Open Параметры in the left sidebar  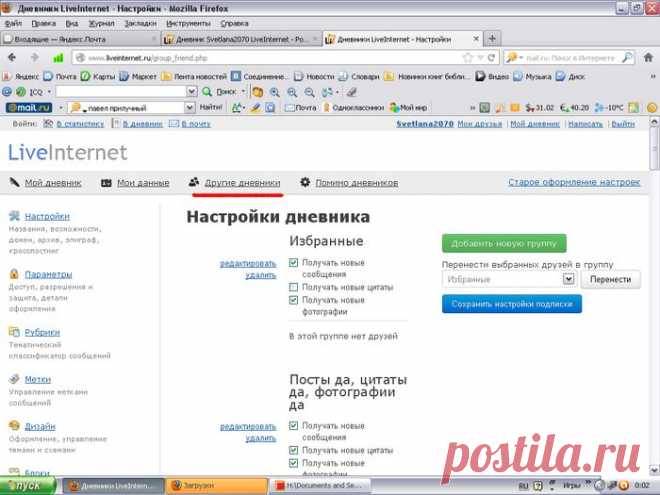48,274
